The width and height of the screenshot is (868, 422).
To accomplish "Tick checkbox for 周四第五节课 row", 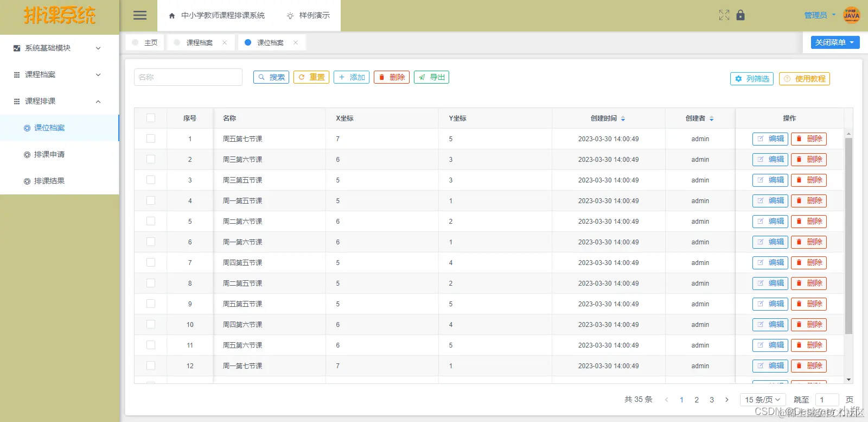I will pos(151,262).
